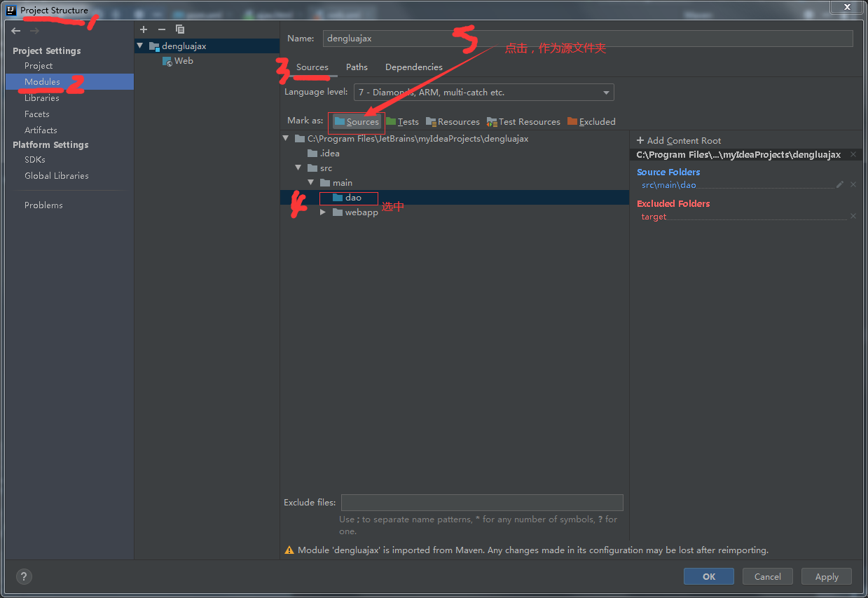Open Libraries settings page

(x=42, y=98)
